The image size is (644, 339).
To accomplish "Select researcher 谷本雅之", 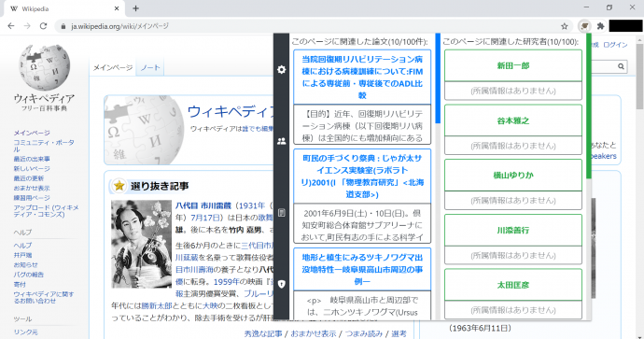I will tap(513, 120).
